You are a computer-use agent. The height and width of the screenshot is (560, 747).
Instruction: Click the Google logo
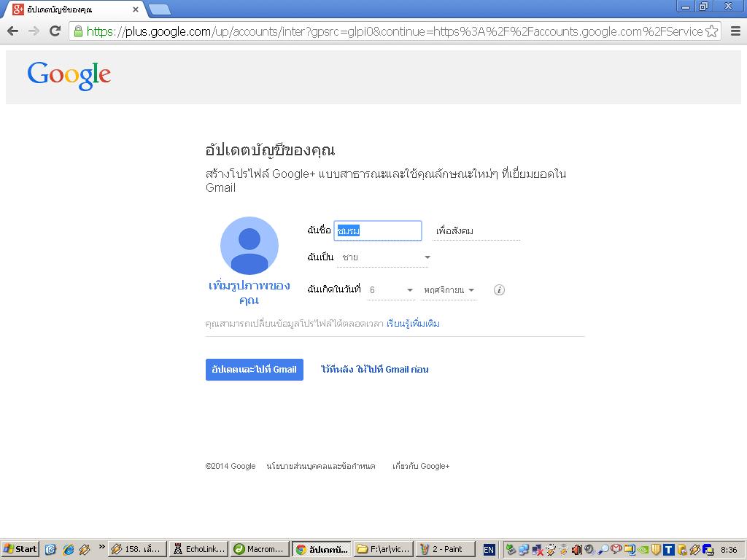[69, 76]
